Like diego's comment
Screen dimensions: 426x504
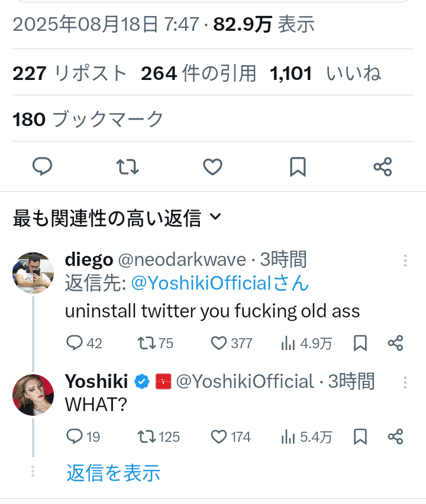[x=220, y=343]
